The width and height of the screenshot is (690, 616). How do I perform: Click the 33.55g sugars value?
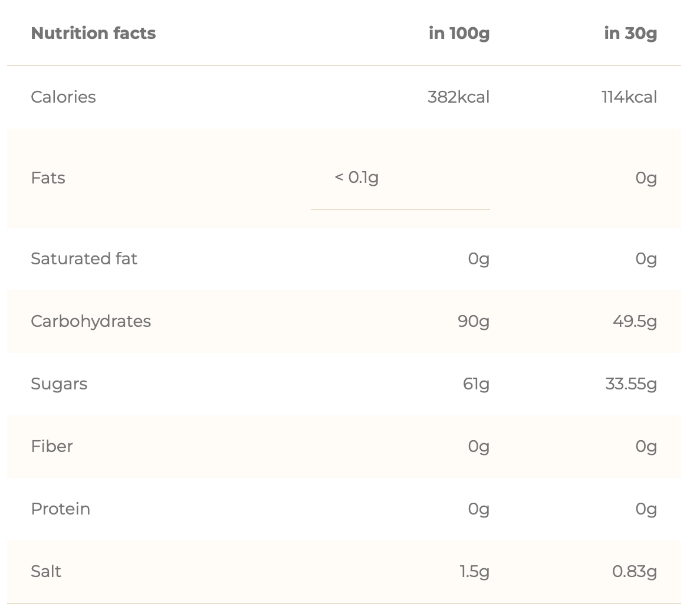(x=630, y=384)
